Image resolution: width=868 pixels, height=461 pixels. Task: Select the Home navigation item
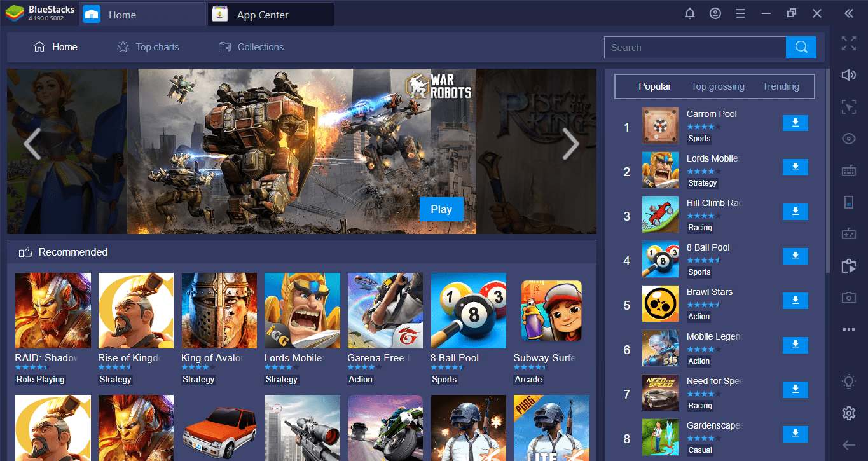(x=55, y=47)
